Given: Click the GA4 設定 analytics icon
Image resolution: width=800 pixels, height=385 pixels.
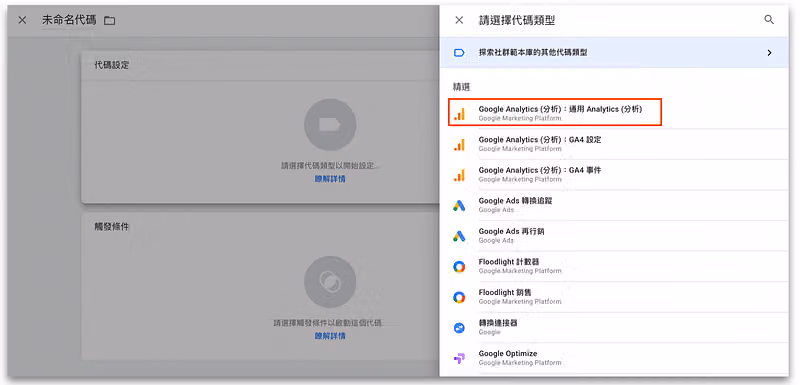Looking at the screenshot, I should point(459,144).
